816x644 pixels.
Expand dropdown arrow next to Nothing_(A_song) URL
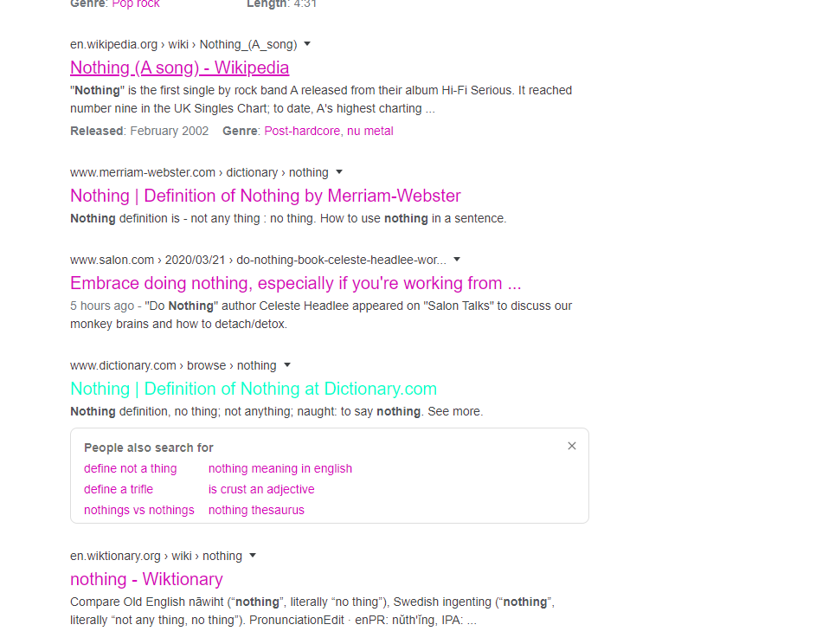pyautogui.click(x=307, y=44)
